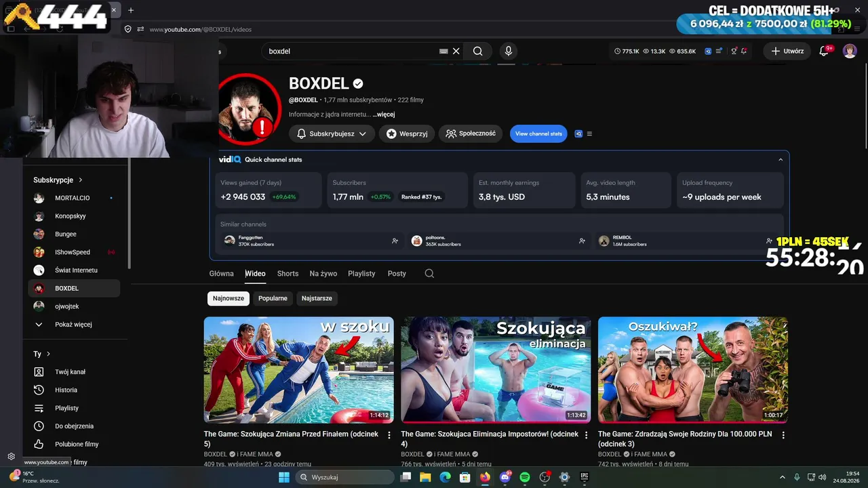Open Playlisty in sidebar

pos(74,408)
